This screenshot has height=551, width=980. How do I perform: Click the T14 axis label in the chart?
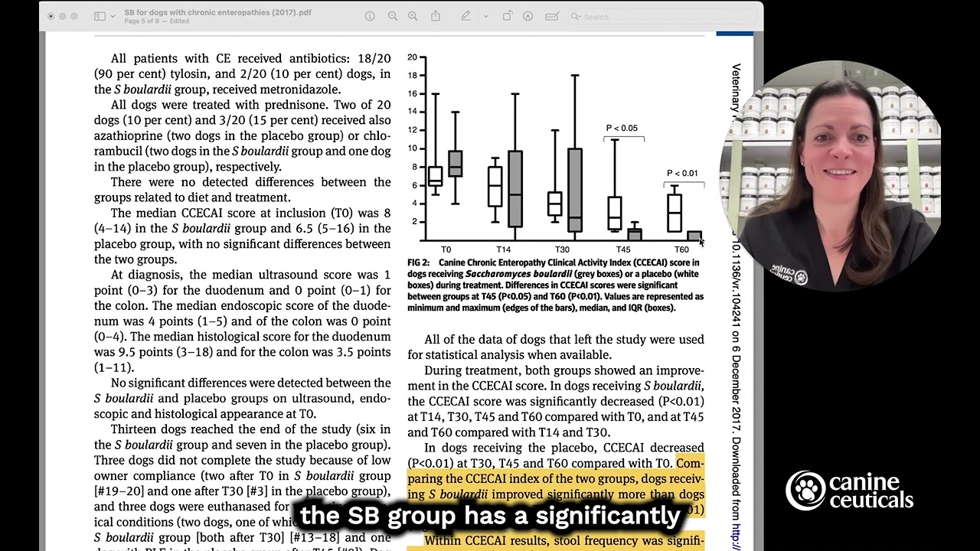tap(503, 249)
